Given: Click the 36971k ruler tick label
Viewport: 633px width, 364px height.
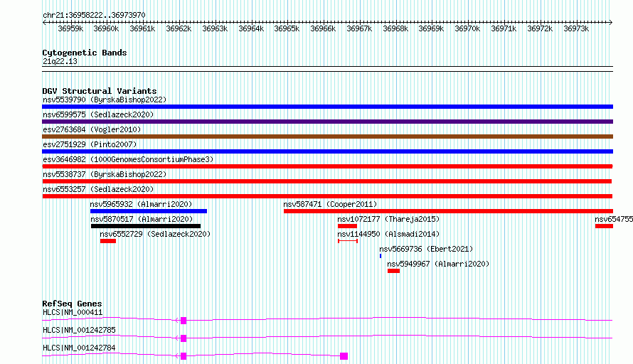Looking at the screenshot, I should 504,28.
